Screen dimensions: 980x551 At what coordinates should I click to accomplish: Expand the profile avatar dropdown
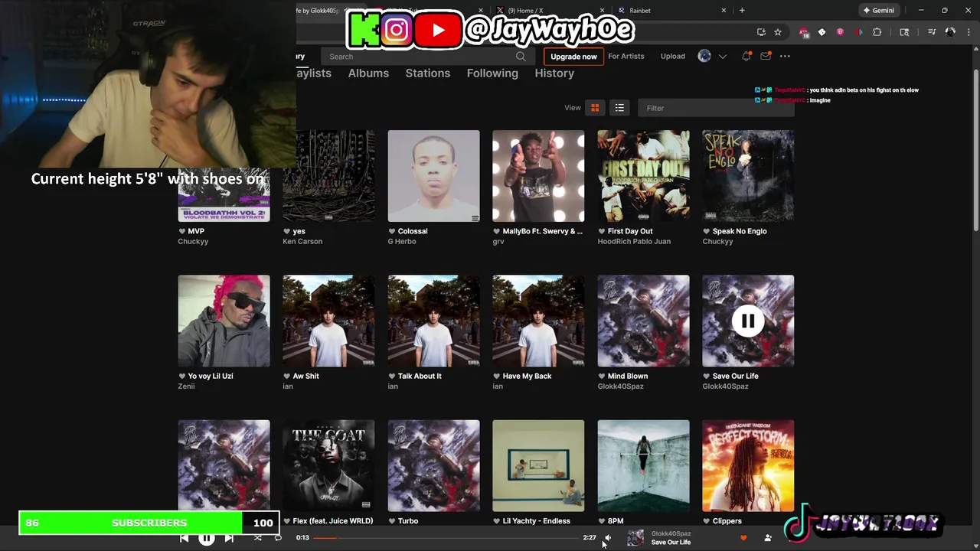(722, 56)
